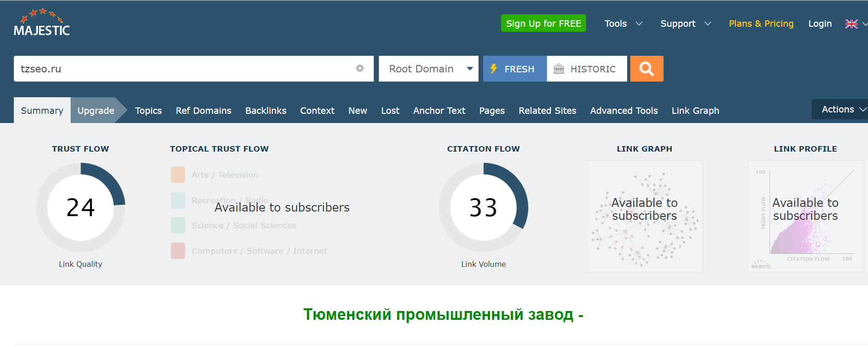
Task: Click the Link Graph preview thumbnail
Action: click(645, 216)
